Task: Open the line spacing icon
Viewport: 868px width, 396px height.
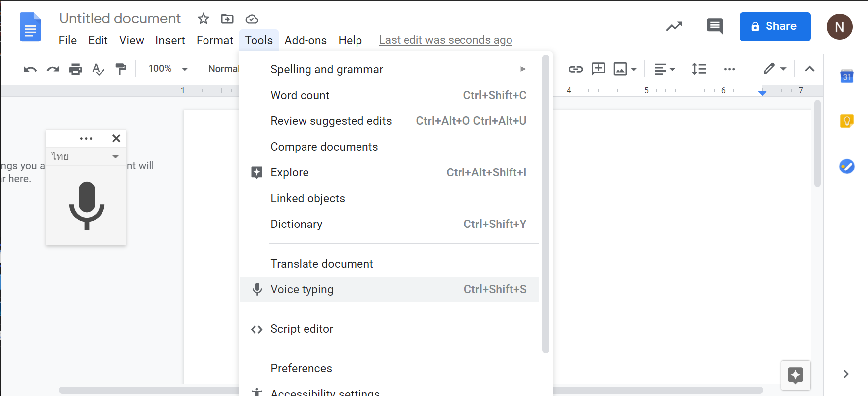Action: pos(699,69)
